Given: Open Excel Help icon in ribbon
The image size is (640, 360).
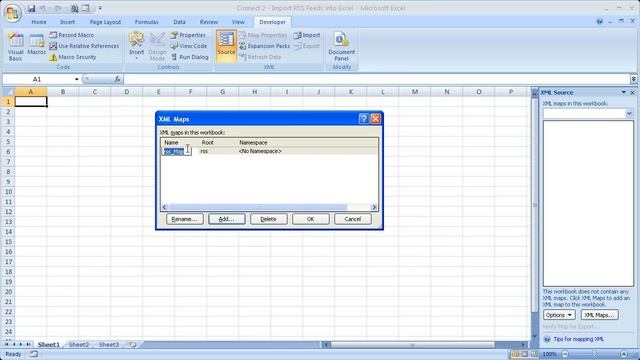Looking at the screenshot, I should tap(599, 22).
